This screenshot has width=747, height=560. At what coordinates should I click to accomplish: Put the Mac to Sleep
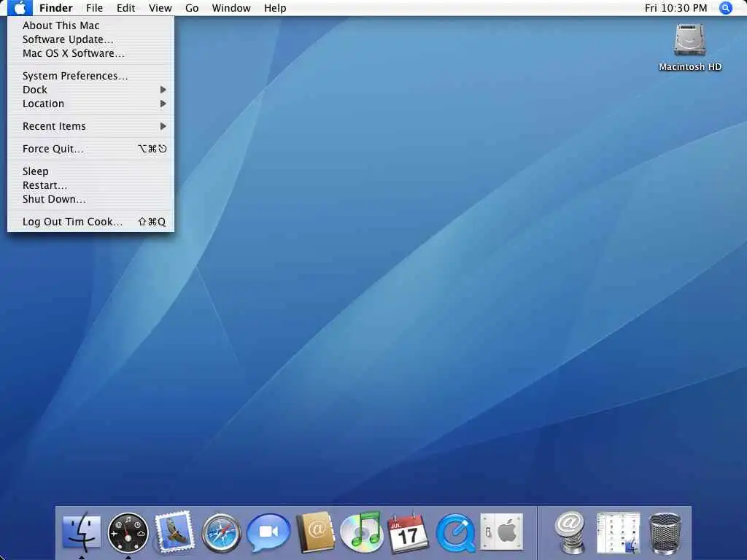pyautogui.click(x=90, y=171)
